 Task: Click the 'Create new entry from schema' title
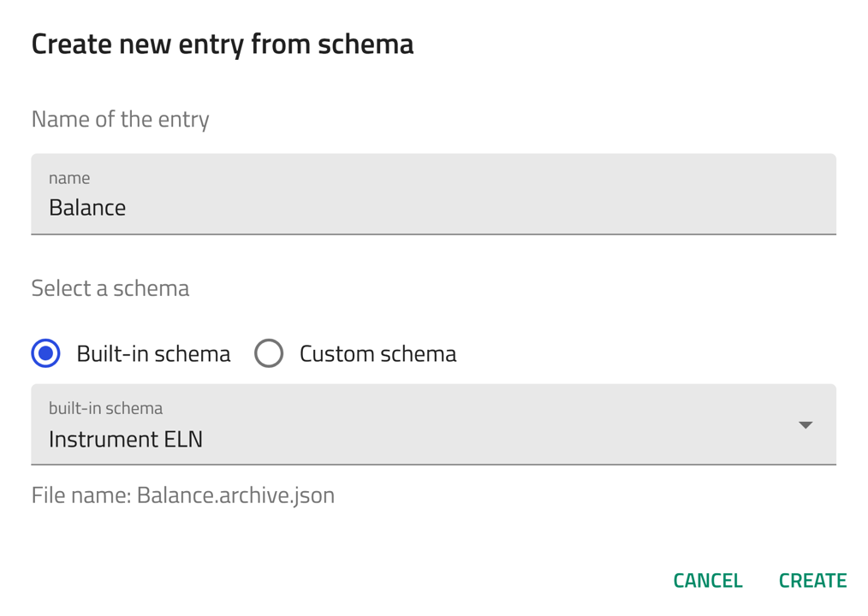pyautogui.click(x=223, y=44)
